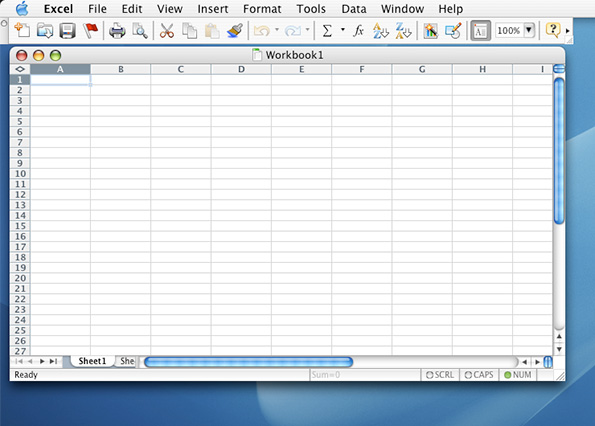Screen dimensions: 595x426
Task: Open the View menu
Action: (170, 9)
